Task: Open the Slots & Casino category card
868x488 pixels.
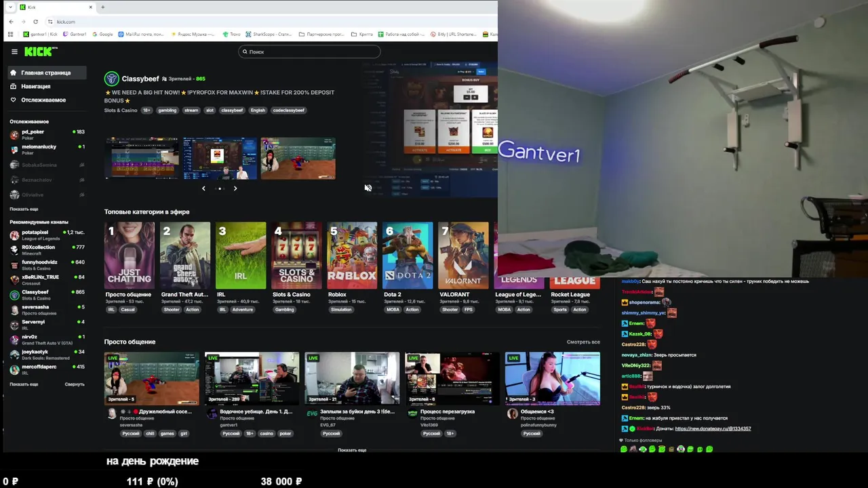Action: (296, 256)
